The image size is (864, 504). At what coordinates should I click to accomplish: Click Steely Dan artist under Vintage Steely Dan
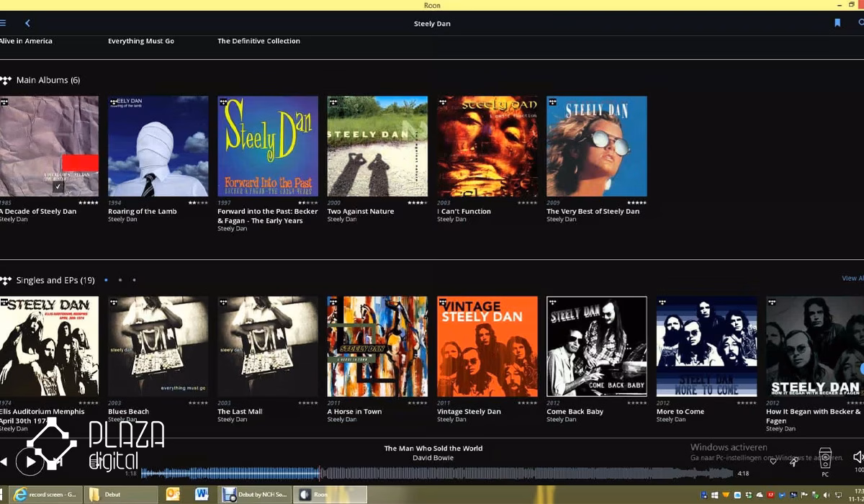pyautogui.click(x=451, y=419)
